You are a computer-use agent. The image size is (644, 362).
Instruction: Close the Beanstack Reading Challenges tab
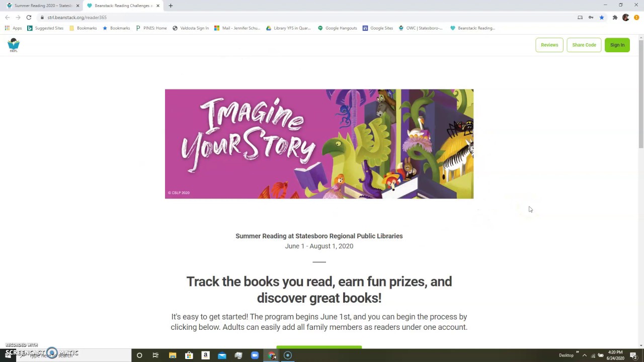tap(158, 6)
